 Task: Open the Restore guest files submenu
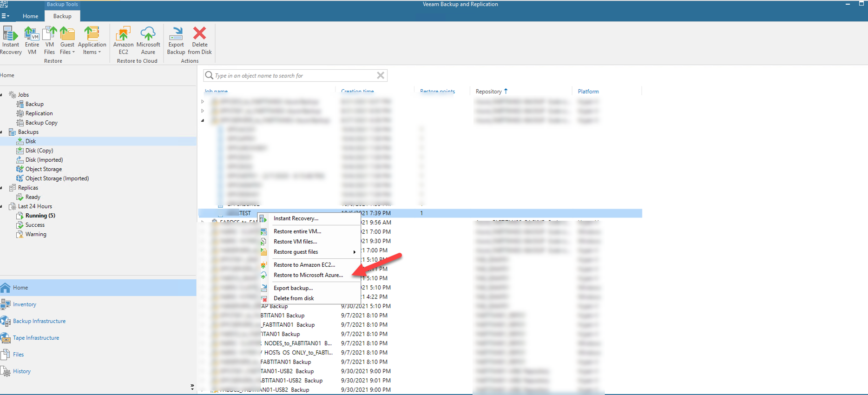click(x=309, y=252)
